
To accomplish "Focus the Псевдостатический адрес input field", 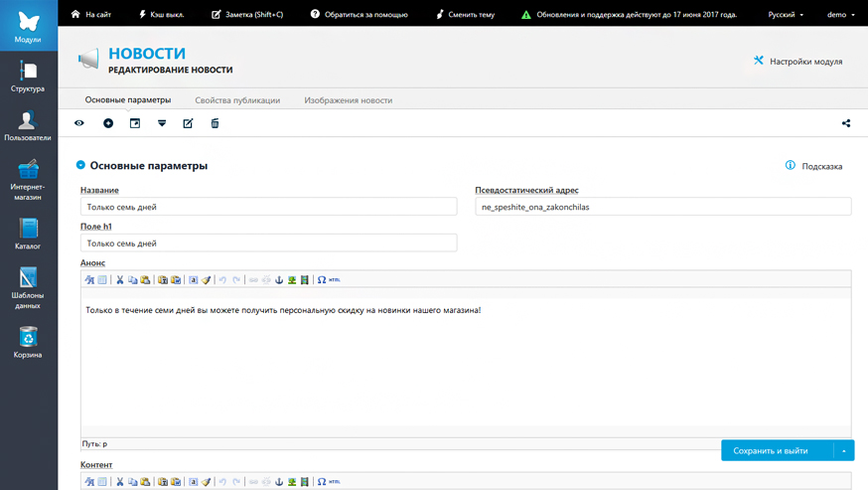I will [663, 207].
